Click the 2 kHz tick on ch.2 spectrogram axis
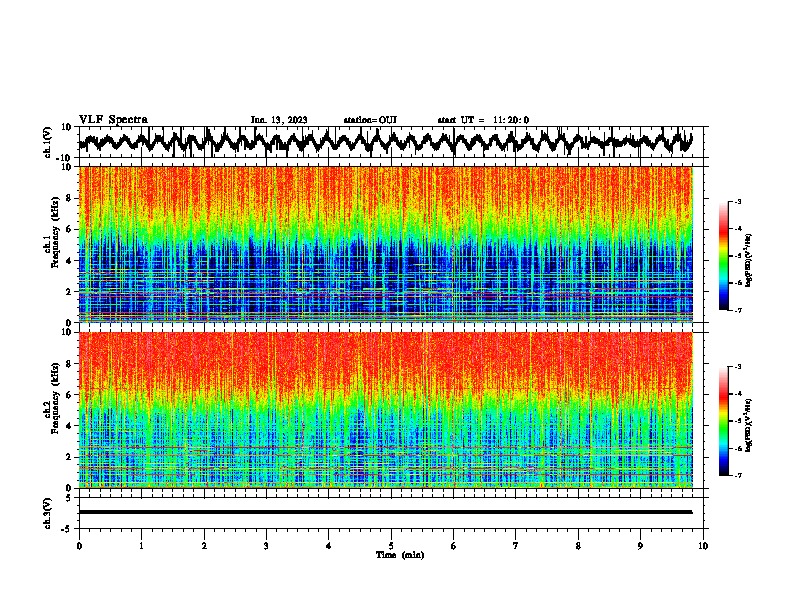 point(69,457)
